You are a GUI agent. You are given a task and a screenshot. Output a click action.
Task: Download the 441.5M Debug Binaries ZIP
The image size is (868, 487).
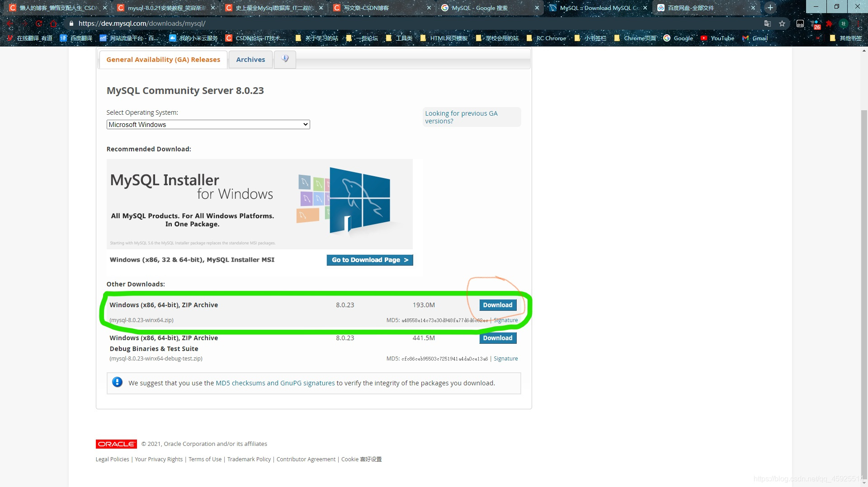[x=497, y=338]
